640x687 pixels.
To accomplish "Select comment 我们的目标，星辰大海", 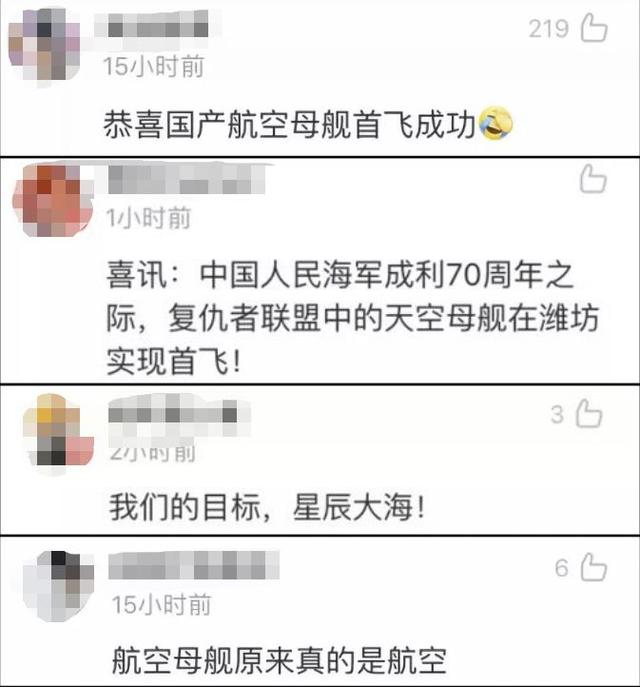I will [x=267, y=507].
